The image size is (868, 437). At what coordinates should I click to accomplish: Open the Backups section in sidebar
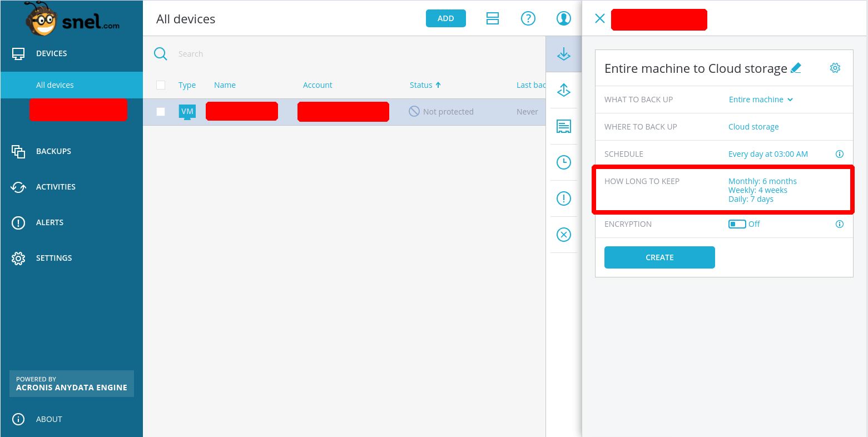coord(53,151)
